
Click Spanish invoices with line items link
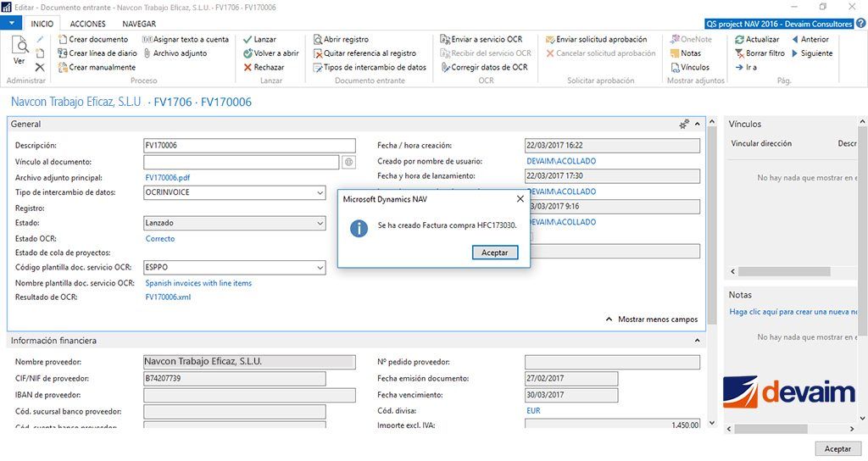[198, 283]
